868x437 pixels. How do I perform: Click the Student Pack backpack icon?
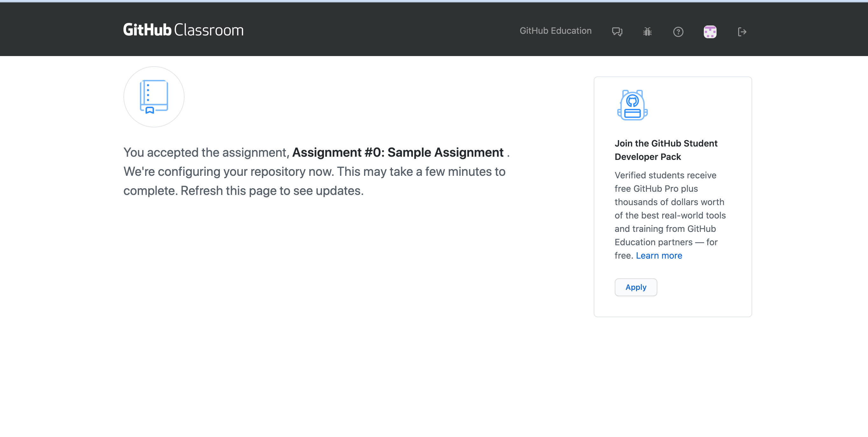(x=633, y=105)
